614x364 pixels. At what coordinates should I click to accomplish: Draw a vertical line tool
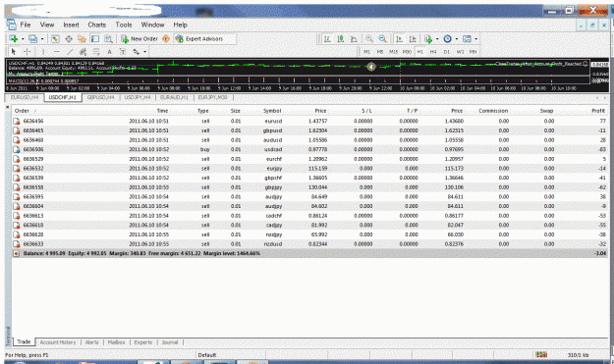(x=43, y=51)
